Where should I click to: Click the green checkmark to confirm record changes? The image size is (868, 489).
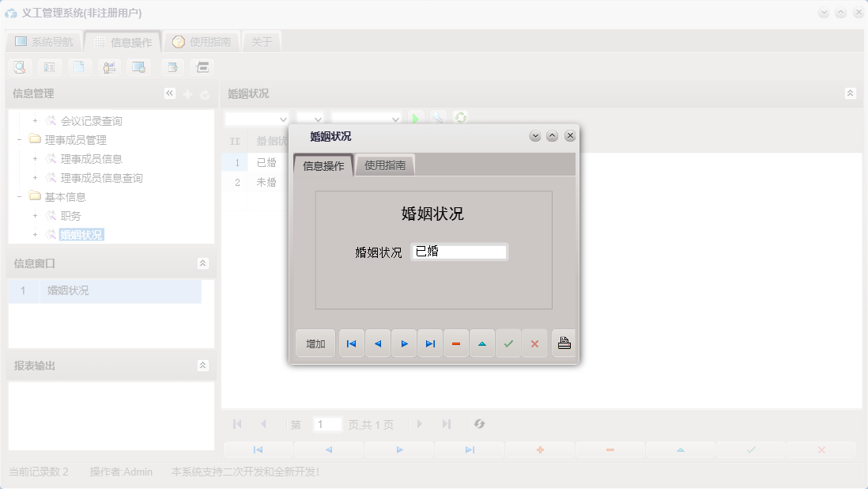[508, 343]
